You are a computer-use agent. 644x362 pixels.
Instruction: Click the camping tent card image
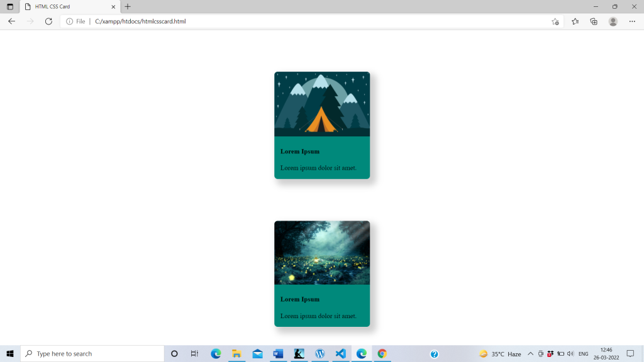click(x=322, y=104)
